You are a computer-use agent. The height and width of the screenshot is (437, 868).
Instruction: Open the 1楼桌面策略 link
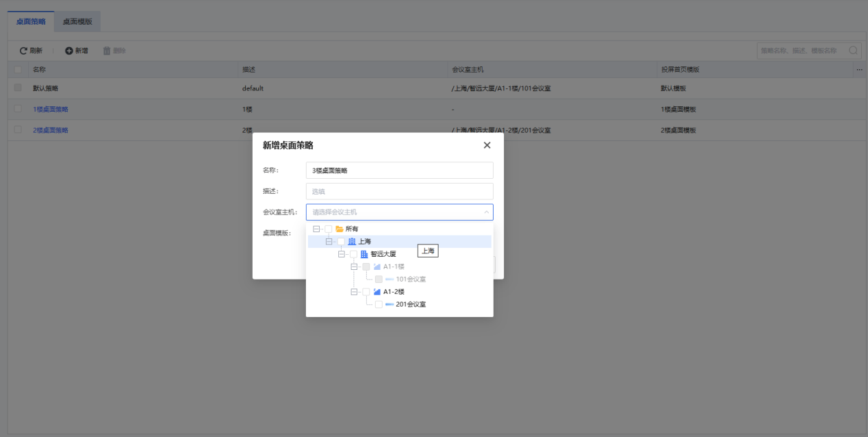click(51, 110)
